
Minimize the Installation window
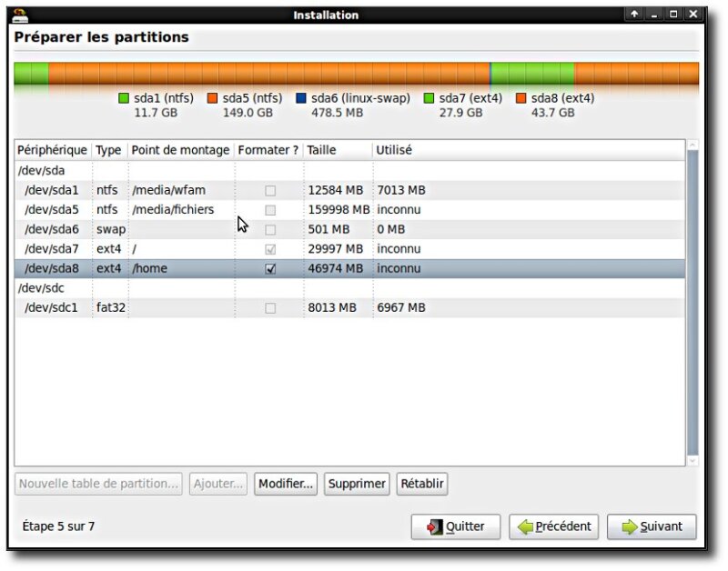(654, 14)
